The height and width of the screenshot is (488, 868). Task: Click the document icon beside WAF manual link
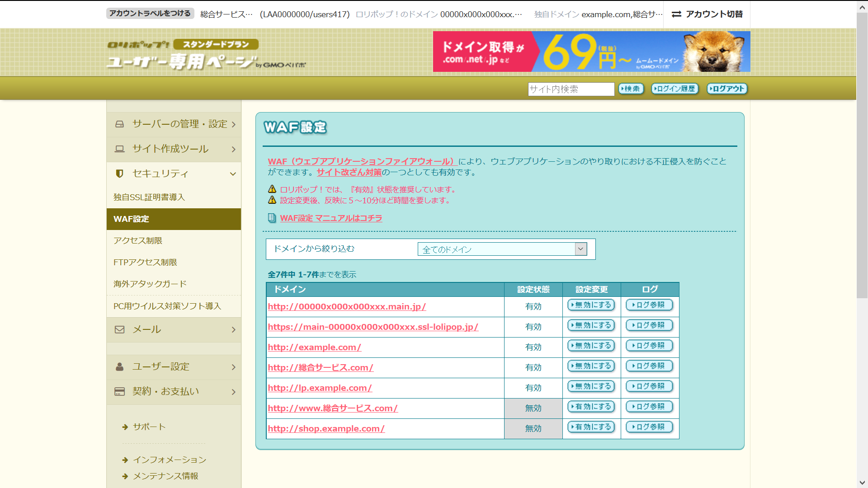(272, 218)
